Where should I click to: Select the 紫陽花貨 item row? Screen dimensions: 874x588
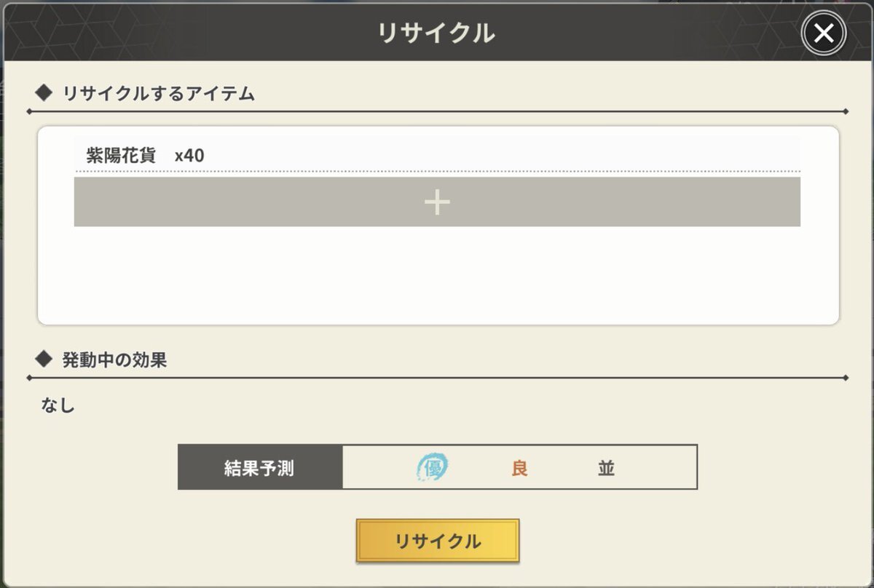pyautogui.click(x=437, y=155)
